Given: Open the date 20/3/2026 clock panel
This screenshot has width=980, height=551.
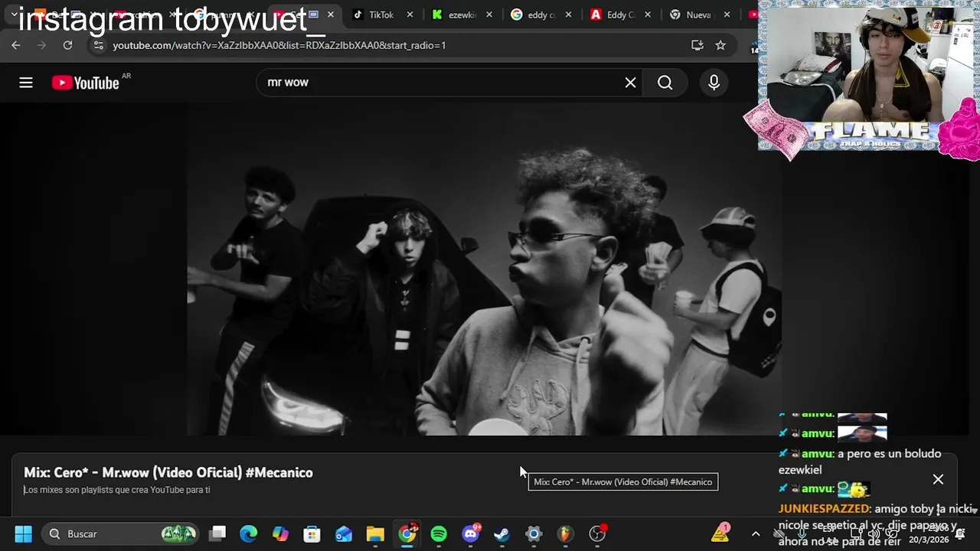Looking at the screenshot, I should pos(929,534).
